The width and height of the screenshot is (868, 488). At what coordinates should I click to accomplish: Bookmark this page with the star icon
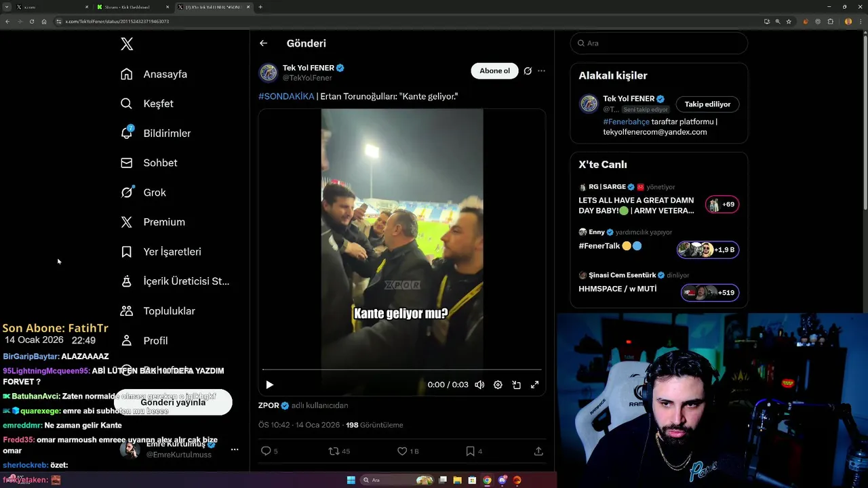[x=789, y=22]
